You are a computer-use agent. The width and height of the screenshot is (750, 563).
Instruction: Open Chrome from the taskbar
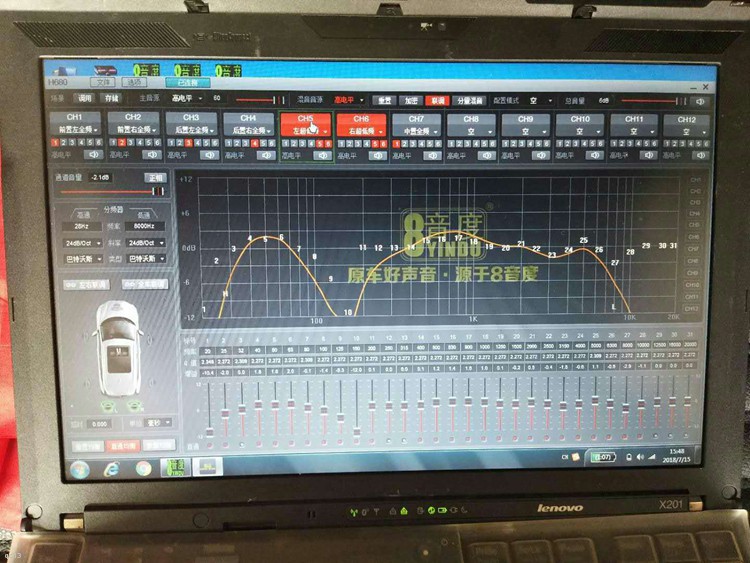143,468
